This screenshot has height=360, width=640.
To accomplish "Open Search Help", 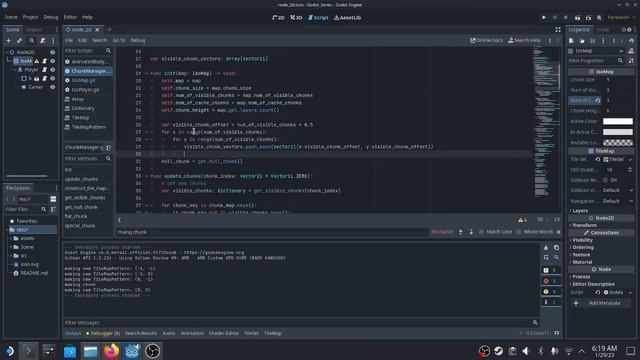I will (524, 40).
